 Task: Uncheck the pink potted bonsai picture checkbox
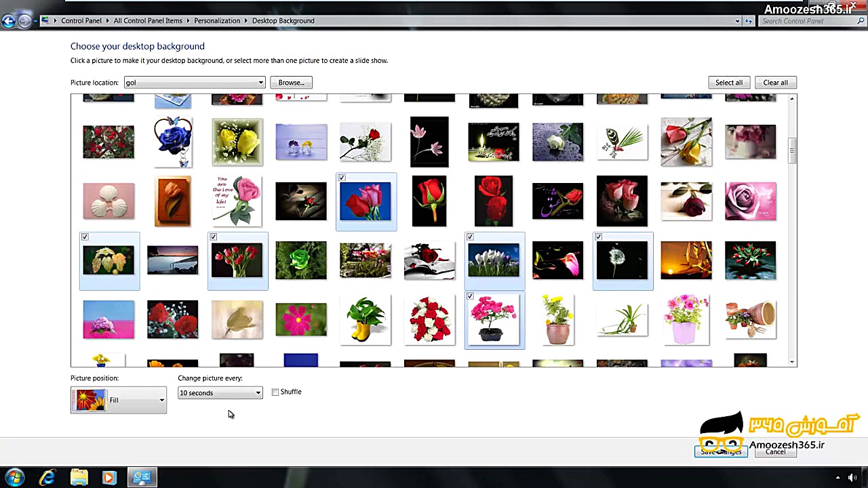[x=470, y=296]
